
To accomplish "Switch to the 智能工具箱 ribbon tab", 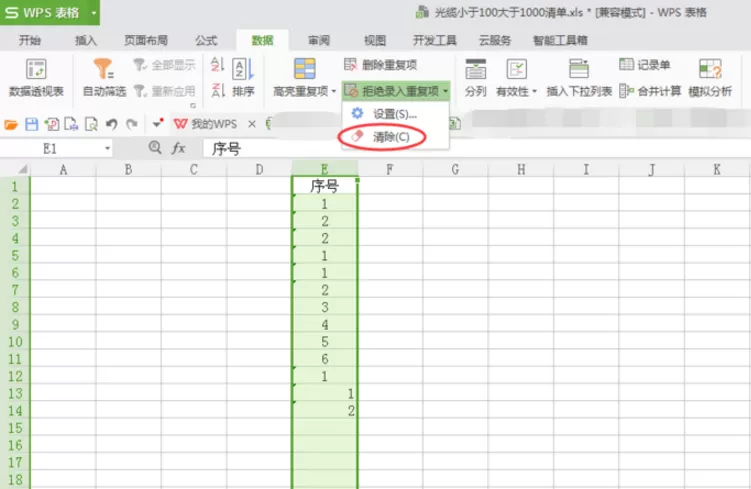I will click(560, 40).
